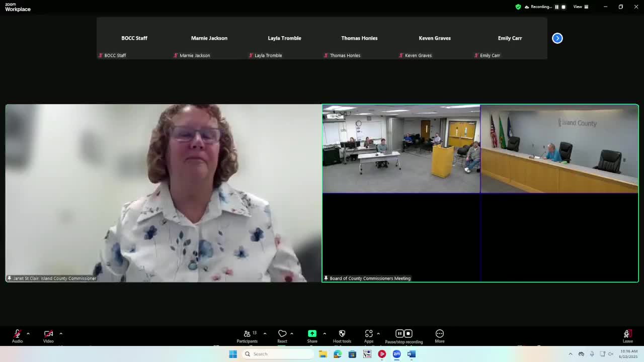Image resolution: width=644 pixels, height=362 pixels.
Task: Select the Emily Carr participant tile
Action: click(510, 38)
